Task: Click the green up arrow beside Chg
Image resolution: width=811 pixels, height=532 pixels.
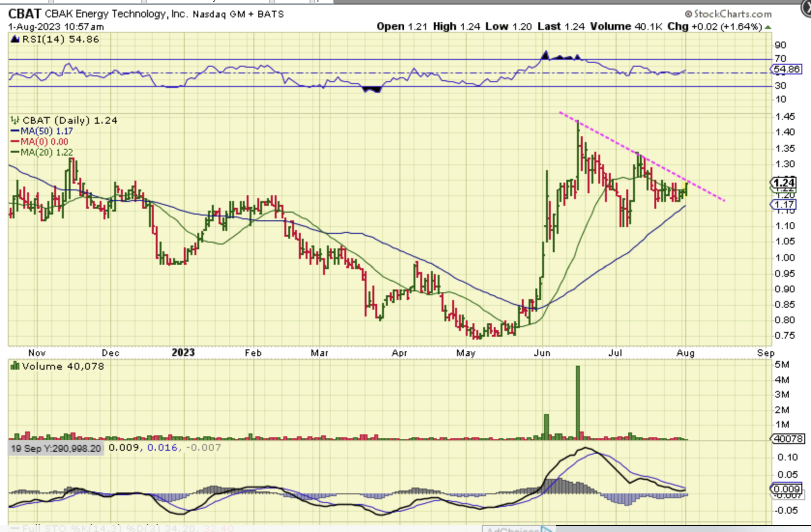Action: click(768, 27)
